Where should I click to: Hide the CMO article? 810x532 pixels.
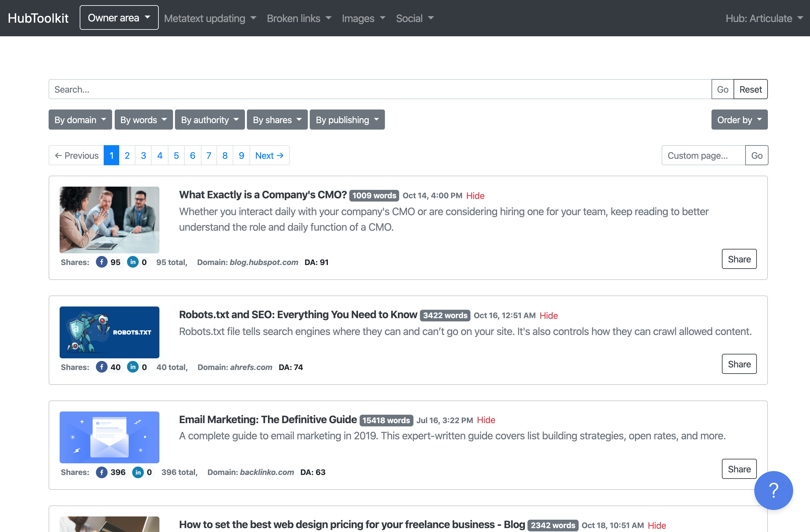point(475,196)
